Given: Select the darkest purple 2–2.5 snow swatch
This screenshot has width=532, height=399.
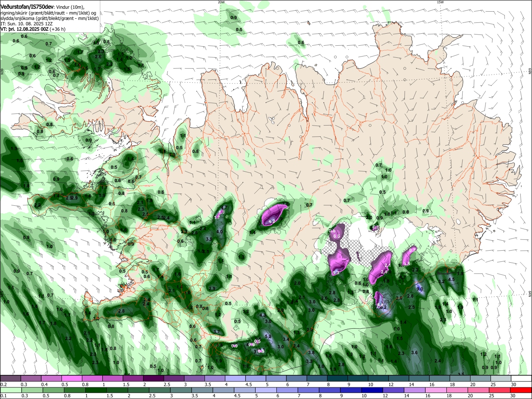Looking at the screenshot, I should tap(153, 379).
